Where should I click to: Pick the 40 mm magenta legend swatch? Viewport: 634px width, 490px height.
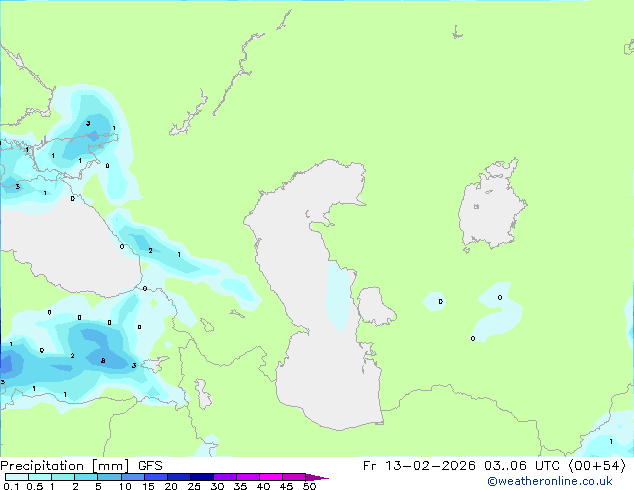pyautogui.click(x=271, y=477)
